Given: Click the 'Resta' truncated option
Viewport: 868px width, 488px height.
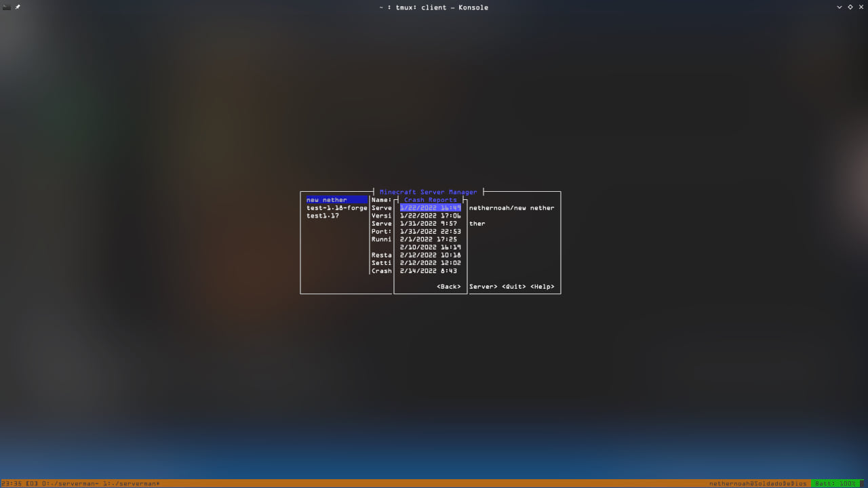Looking at the screenshot, I should 381,256.
